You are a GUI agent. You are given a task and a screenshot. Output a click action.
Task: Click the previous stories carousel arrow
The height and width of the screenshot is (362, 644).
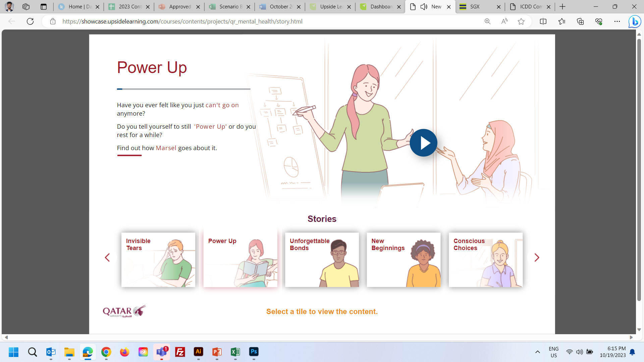click(107, 257)
